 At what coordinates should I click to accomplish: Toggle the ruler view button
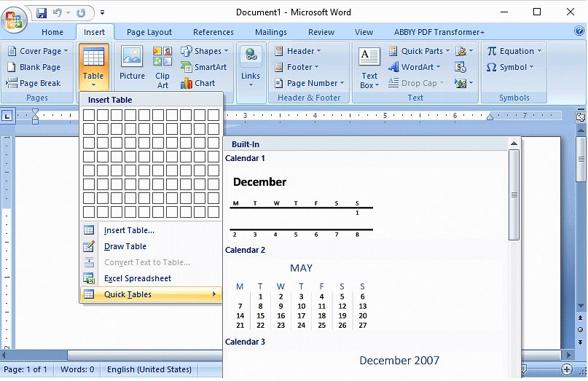[581, 117]
